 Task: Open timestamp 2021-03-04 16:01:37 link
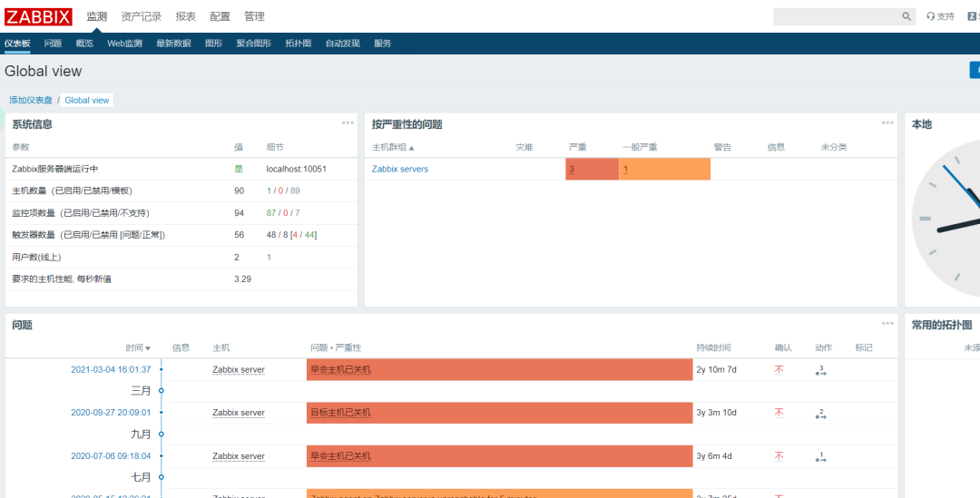pyautogui.click(x=111, y=369)
